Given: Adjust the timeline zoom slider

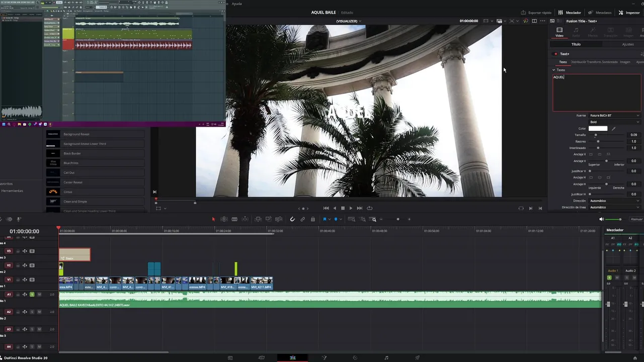Looking at the screenshot, I should pos(397,219).
